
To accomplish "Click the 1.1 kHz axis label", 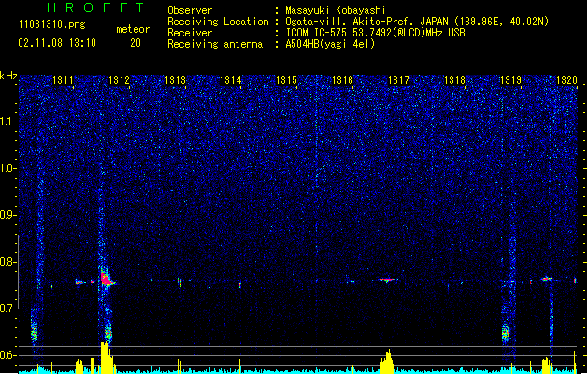I will click(7, 122).
